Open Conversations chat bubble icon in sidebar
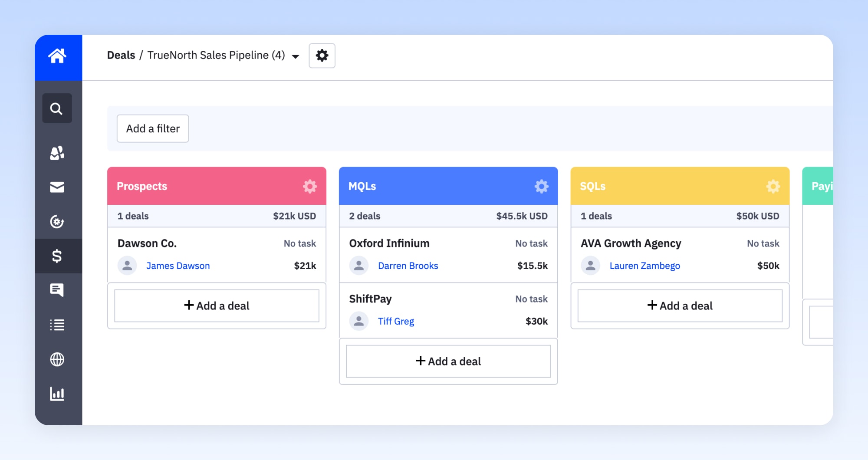 pos(57,290)
